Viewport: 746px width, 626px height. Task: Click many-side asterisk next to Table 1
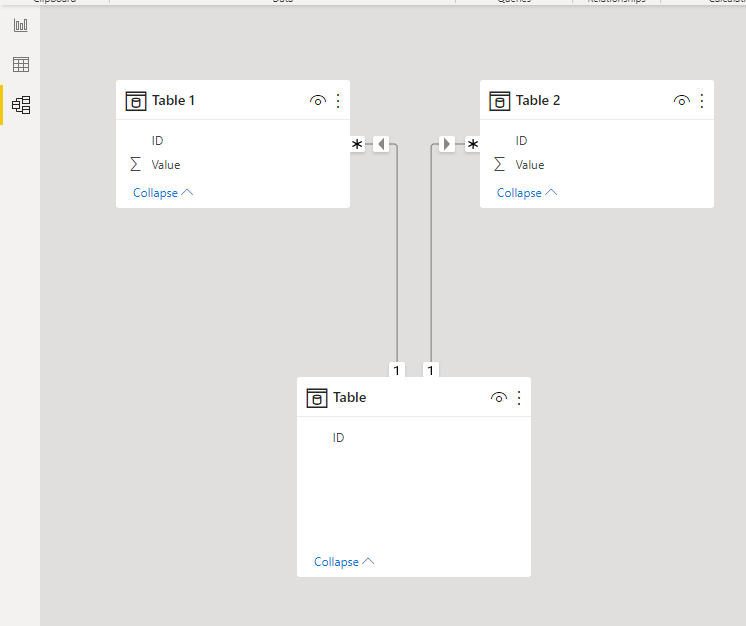pyautogui.click(x=357, y=144)
